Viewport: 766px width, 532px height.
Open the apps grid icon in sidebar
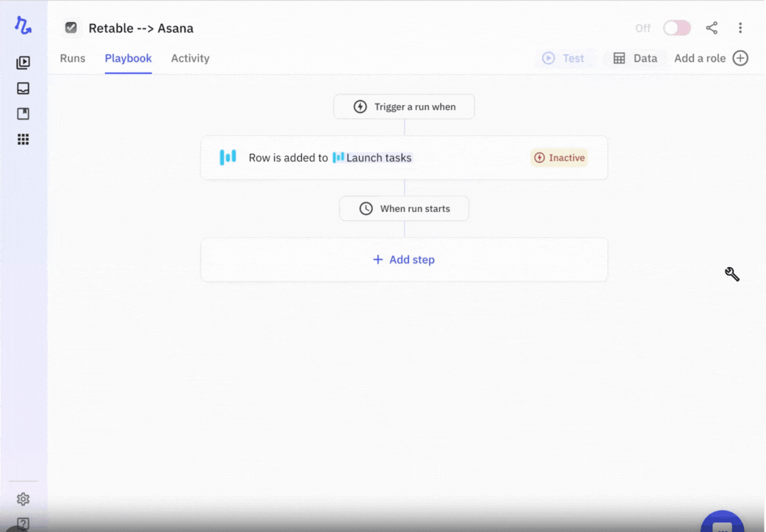click(x=24, y=139)
